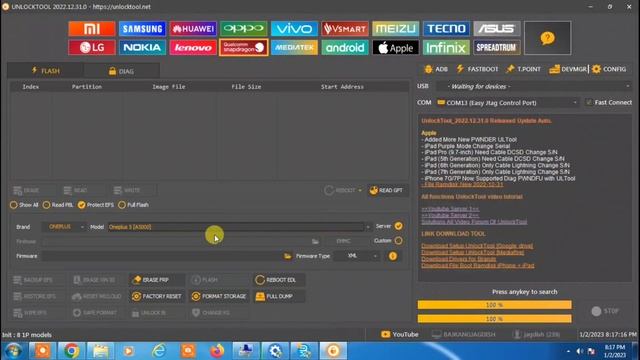Open the Vivo brand section
Screen dimensions: 640x360
pyautogui.click(x=294, y=29)
